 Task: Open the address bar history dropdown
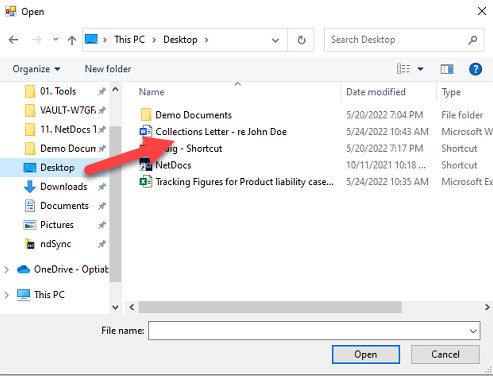(x=275, y=40)
